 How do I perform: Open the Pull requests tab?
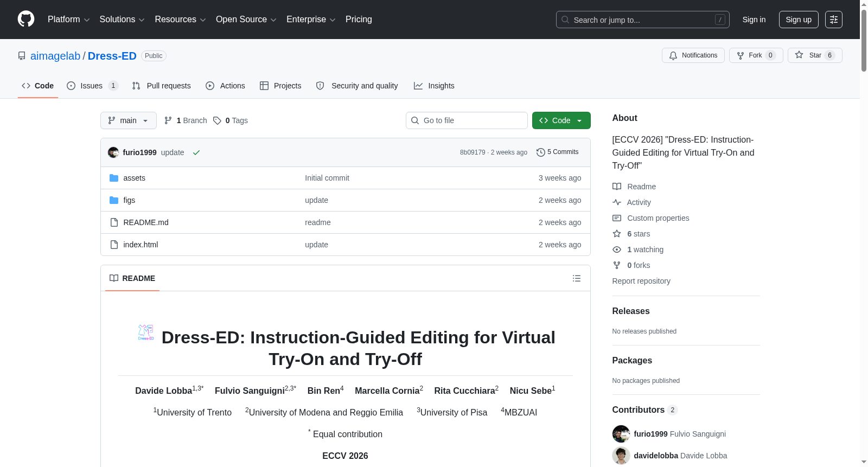pos(162,86)
